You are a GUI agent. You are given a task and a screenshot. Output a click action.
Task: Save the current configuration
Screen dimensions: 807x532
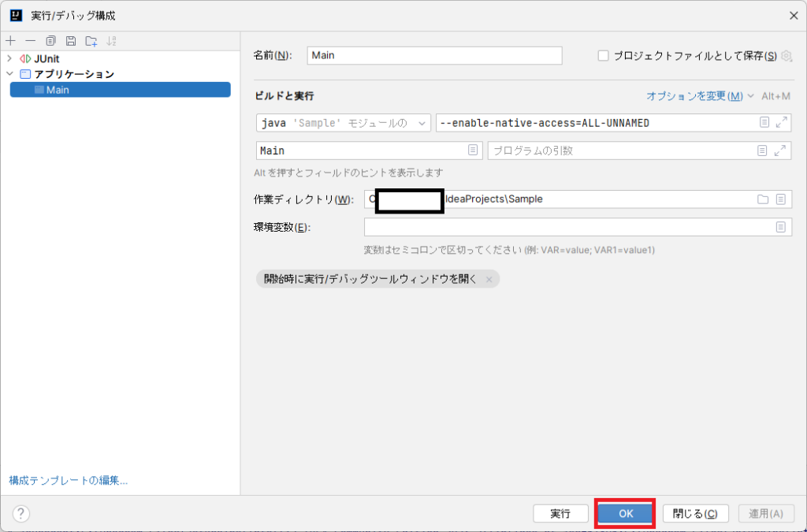coord(71,40)
